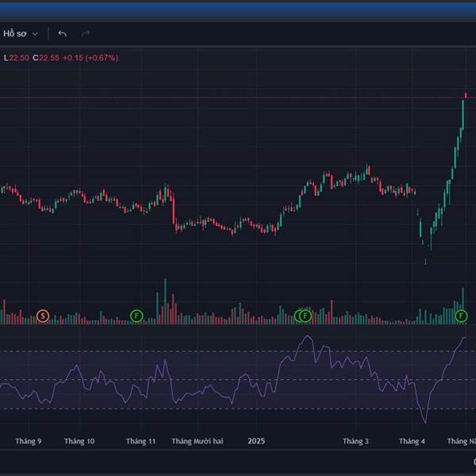Select the C22.55 close value text
This screenshot has height=476, width=476.
click(46, 58)
